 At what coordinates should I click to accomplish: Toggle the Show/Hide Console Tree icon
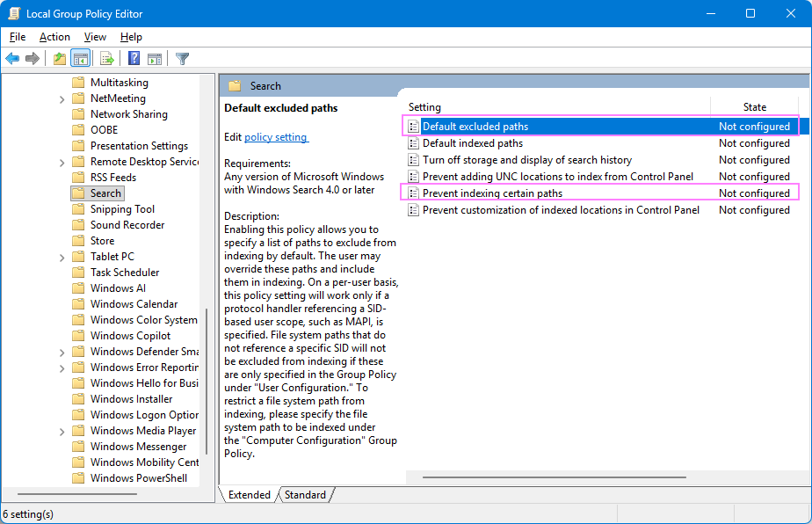[x=80, y=58]
